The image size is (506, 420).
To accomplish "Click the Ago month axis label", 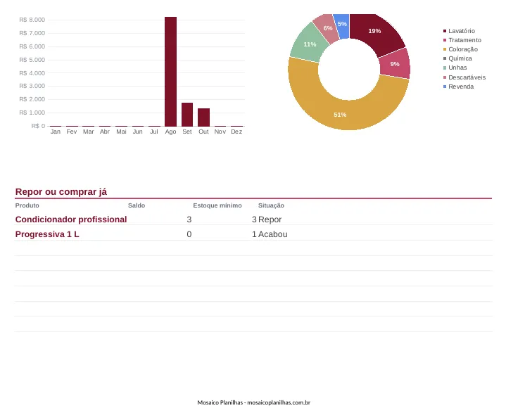I will (x=170, y=132).
